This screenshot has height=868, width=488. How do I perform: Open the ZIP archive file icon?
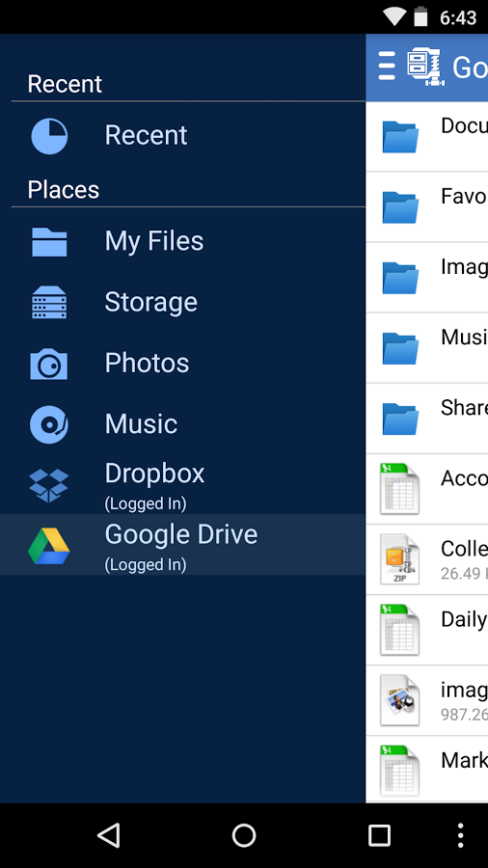[400, 559]
